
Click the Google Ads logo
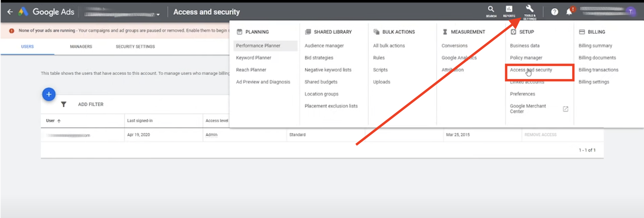click(46, 12)
